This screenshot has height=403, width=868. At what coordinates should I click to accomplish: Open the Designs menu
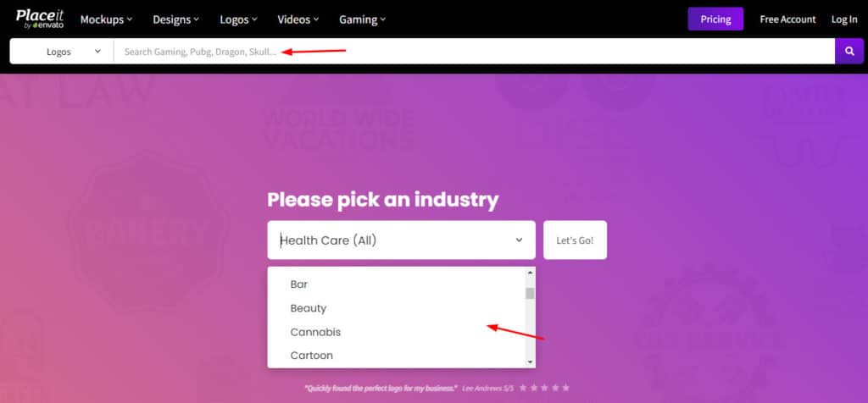point(175,19)
